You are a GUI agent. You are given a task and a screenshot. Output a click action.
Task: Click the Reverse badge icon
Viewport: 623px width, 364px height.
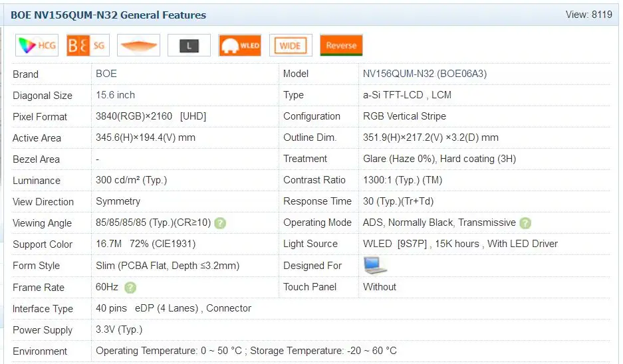coord(341,45)
